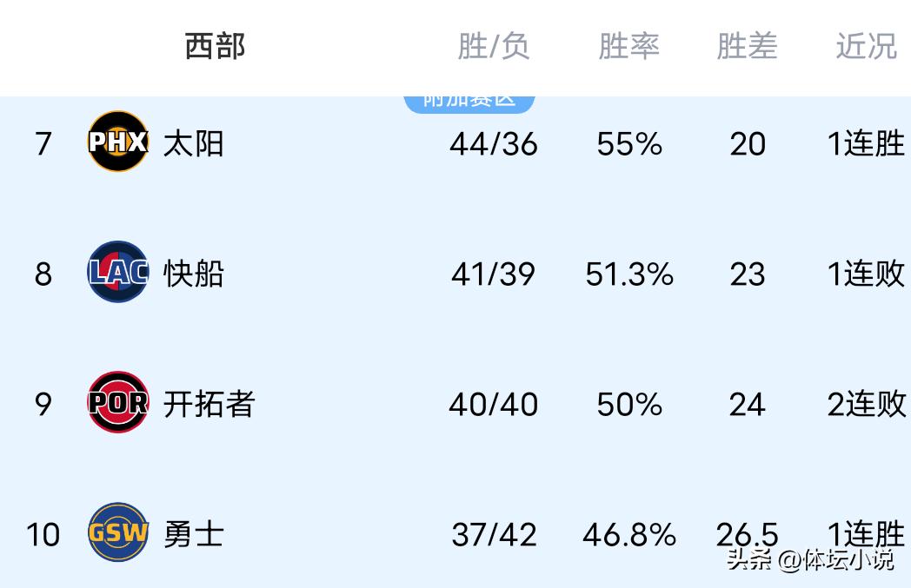This screenshot has width=911, height=588.
Task: Click the Phoenix Suns PHX logo
Action: pos(118,142)
